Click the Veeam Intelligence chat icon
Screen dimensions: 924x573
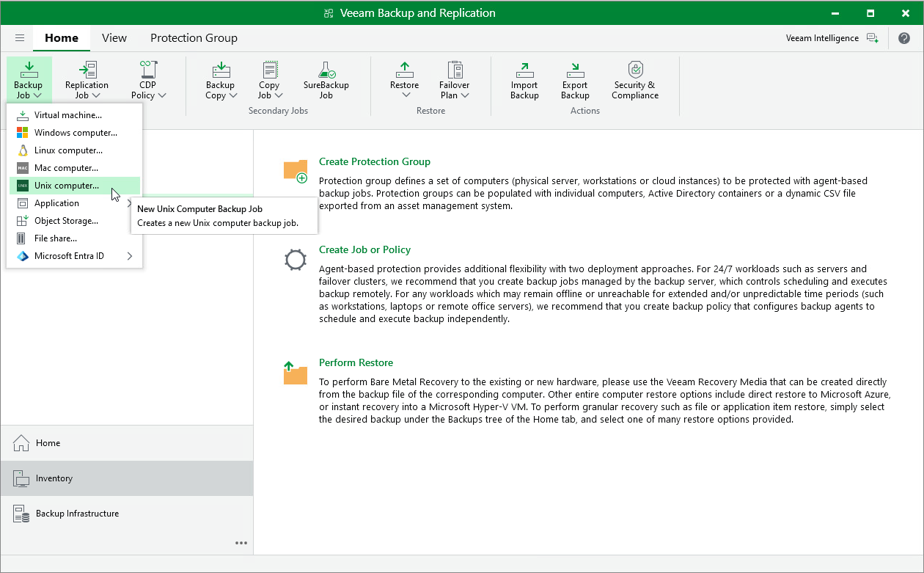click(x=872, y=38)
